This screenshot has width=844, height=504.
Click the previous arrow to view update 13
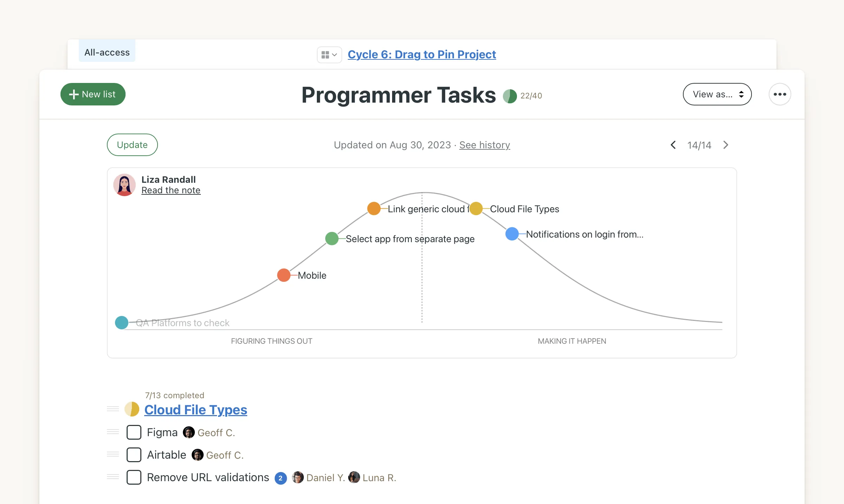click(673, 145)
